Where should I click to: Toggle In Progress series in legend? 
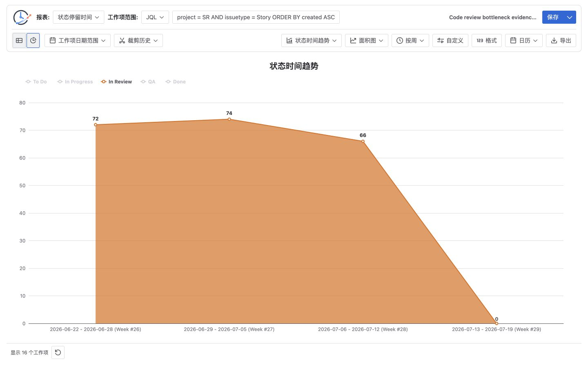tap(75, 82)
